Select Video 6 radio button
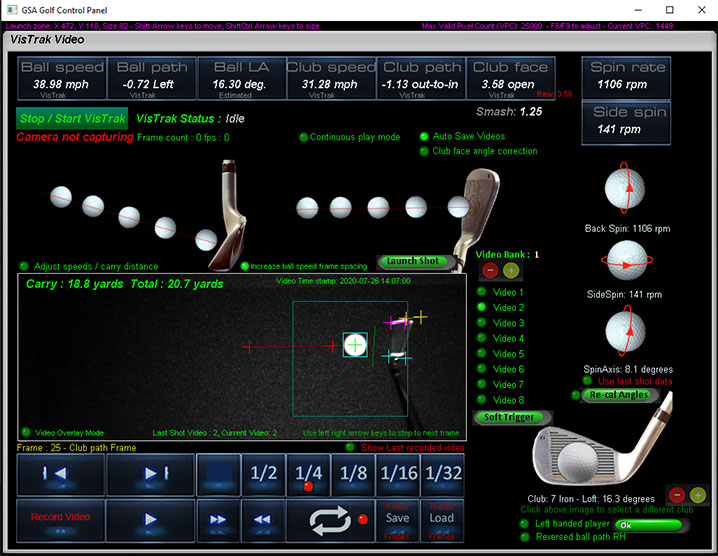 [x=481, y=369]
